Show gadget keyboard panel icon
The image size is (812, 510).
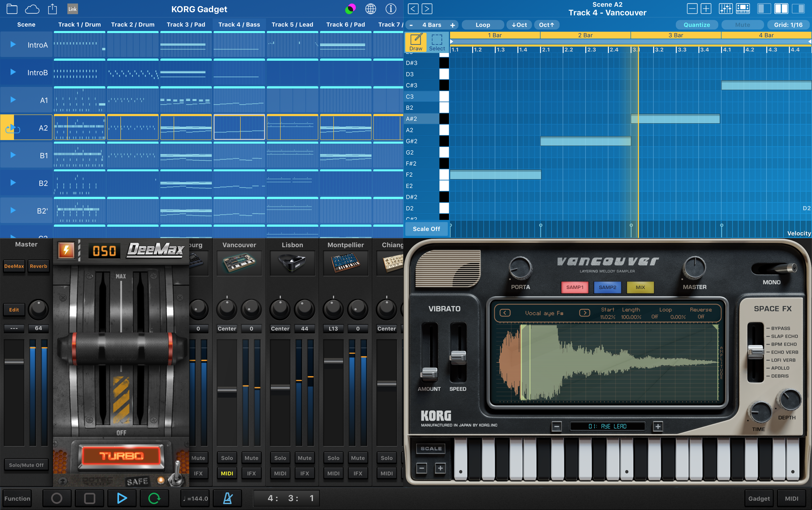pos(743,9)
